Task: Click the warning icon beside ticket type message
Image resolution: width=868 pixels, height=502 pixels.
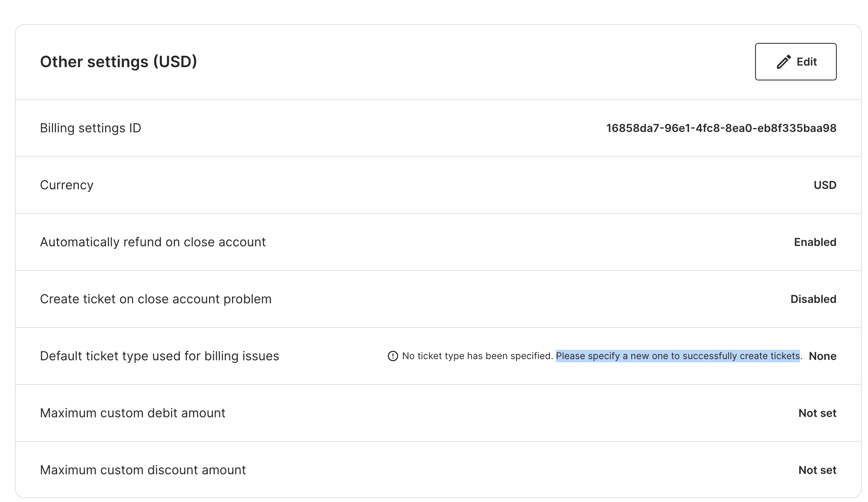Action: pos(393,356)
